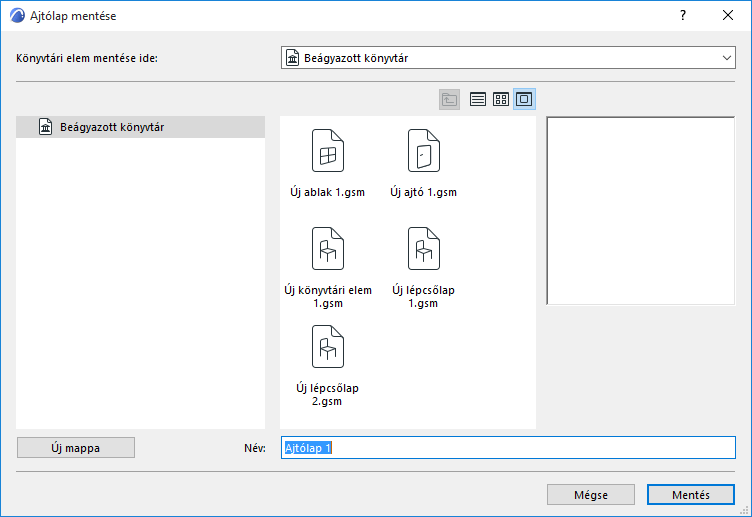Select the Új ajtó 1.gsm door file icon

[424, 151]
